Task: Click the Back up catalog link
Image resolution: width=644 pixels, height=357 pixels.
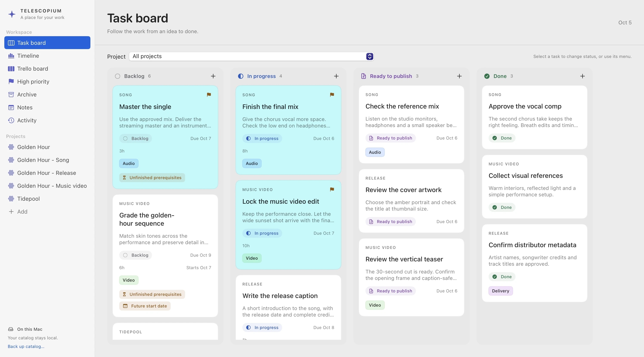Action: pyautogui.click(x=26, y=346)
